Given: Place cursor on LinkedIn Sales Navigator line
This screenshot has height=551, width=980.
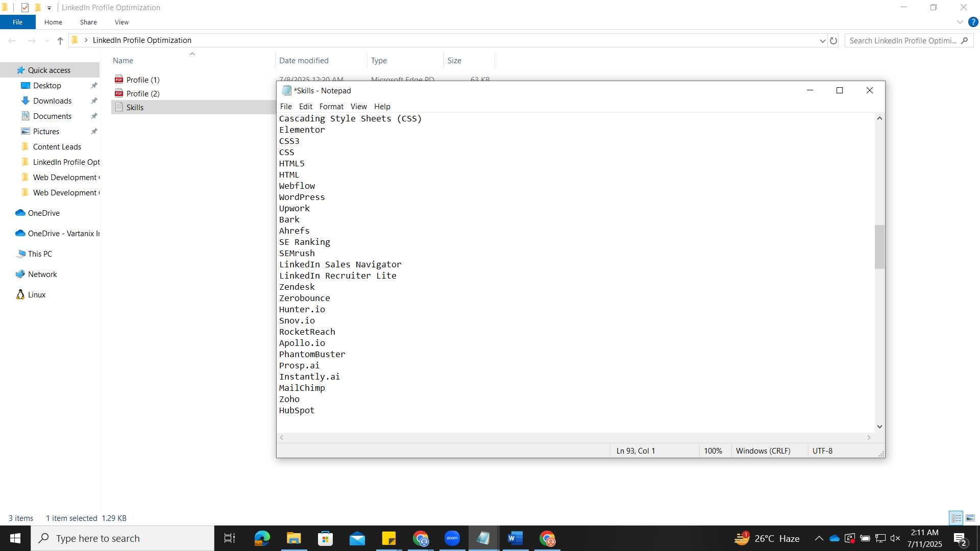Looking at the screenshot, I should [x=340, y=264].
